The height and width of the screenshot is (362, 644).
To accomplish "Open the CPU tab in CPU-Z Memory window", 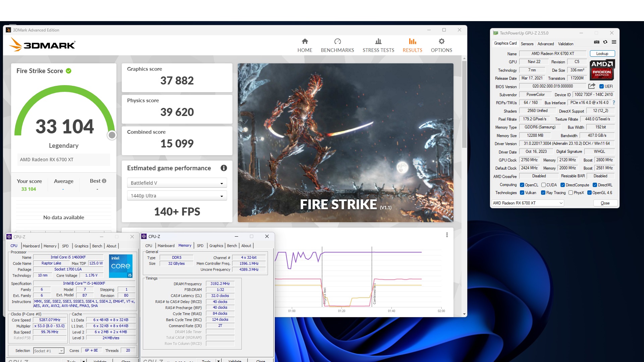I will point(149,246).
